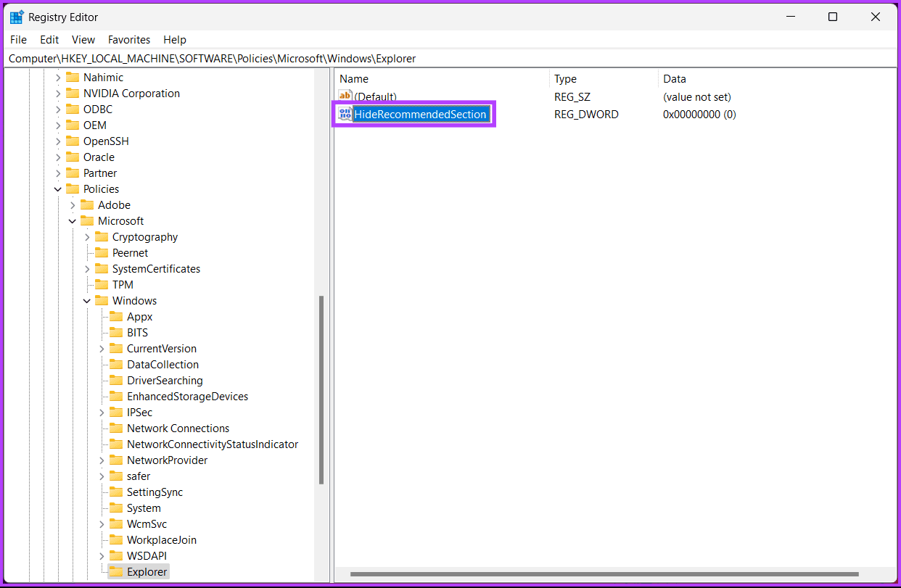The image size is (901, 588).
Task: Expand the WcmSvc key
Action: click(x=102, y=524)
